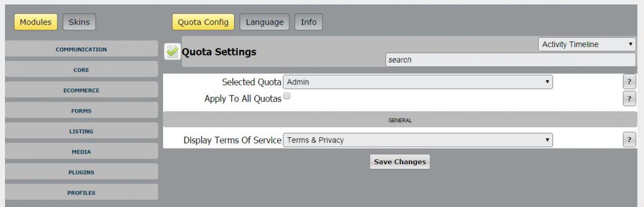The height and width of the screenshot is (207, 644).
Task: Expand the Ecommerce module category
Action: coord(81,90)
